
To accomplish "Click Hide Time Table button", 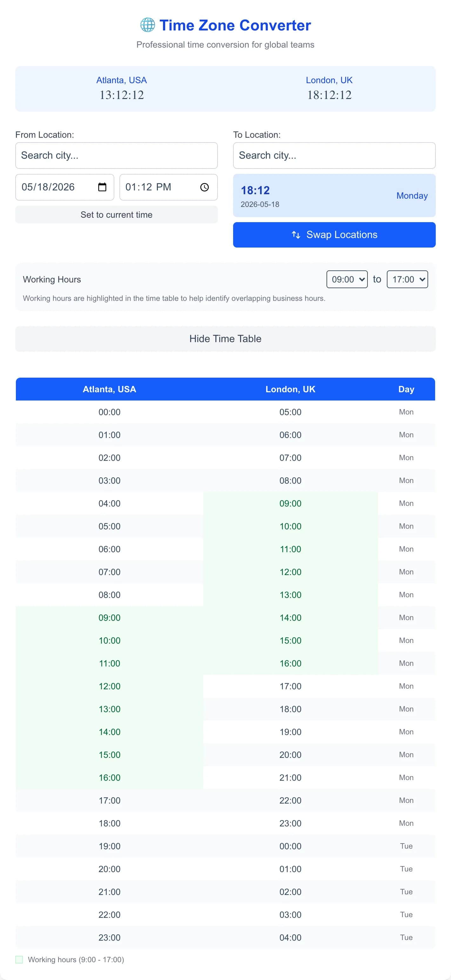I will pyautogui.click(x=225, y=339).
